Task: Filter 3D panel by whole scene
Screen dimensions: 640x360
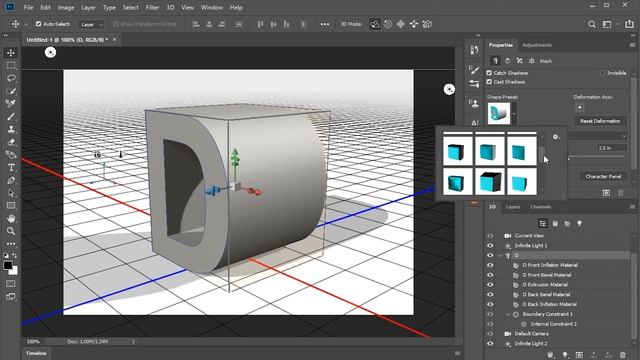Action: point(542,223)
